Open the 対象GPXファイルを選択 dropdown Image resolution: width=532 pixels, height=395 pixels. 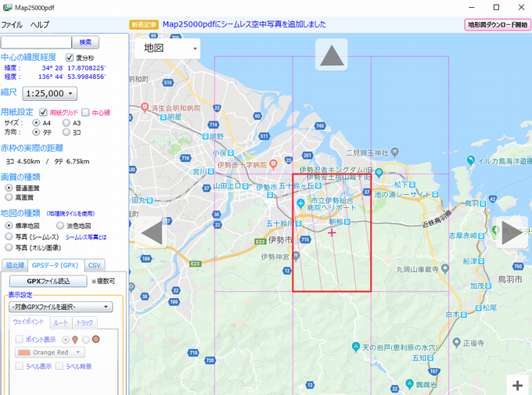[61, 307]
